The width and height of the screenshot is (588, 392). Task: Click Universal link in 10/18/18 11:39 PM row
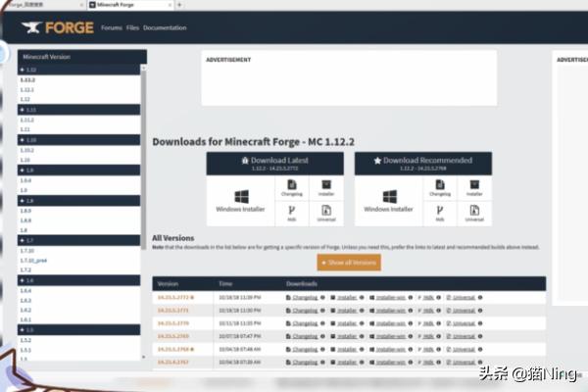tap(464, 298)
